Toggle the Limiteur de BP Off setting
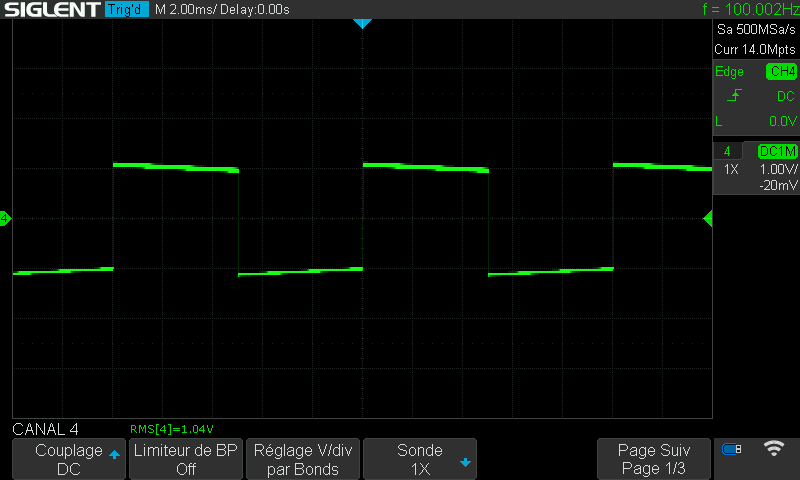This screenshot has width=800, height=480. tap(186, 459)
